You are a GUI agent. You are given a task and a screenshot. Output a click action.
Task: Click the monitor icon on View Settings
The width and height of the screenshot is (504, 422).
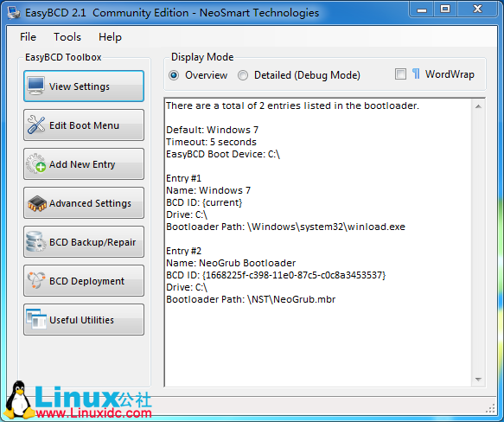point(35,86)
